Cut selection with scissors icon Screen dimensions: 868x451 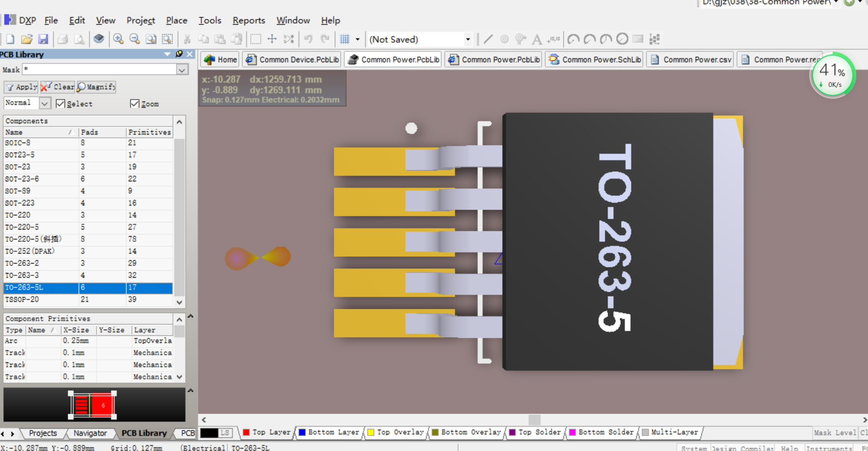[x=187, y=39]
